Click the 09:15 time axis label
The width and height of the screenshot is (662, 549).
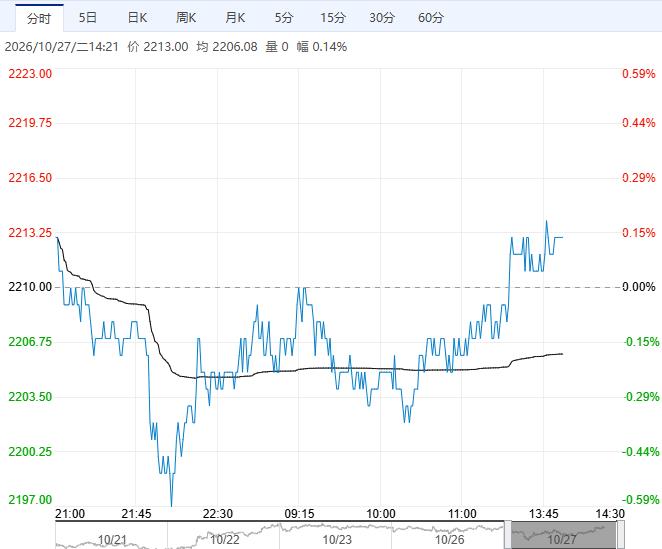[299, 514]
